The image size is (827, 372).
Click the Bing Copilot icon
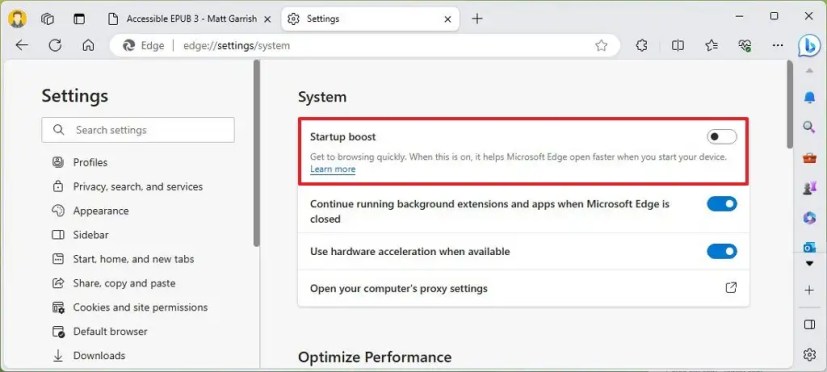pyautogui.click(x=809, y=46)
